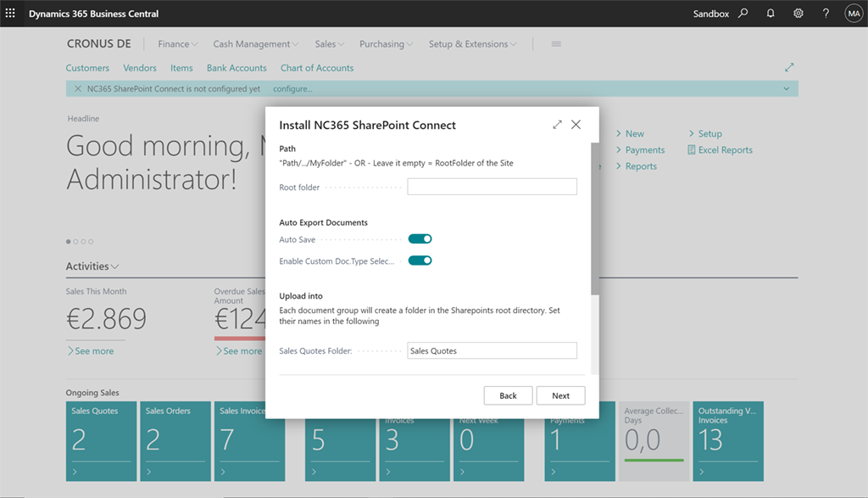Expand the Setup actions group
The image size is (868, 498).
(705, 133)
